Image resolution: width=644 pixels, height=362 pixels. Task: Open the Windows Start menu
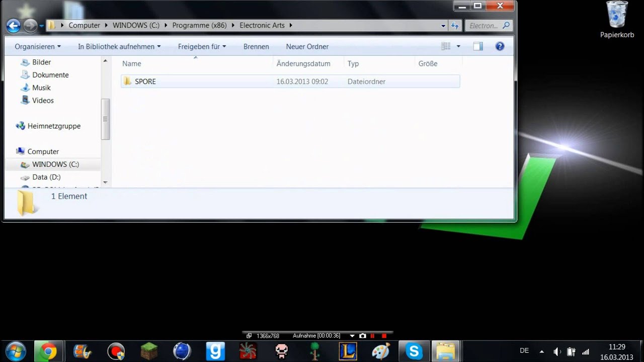(15, 351)
